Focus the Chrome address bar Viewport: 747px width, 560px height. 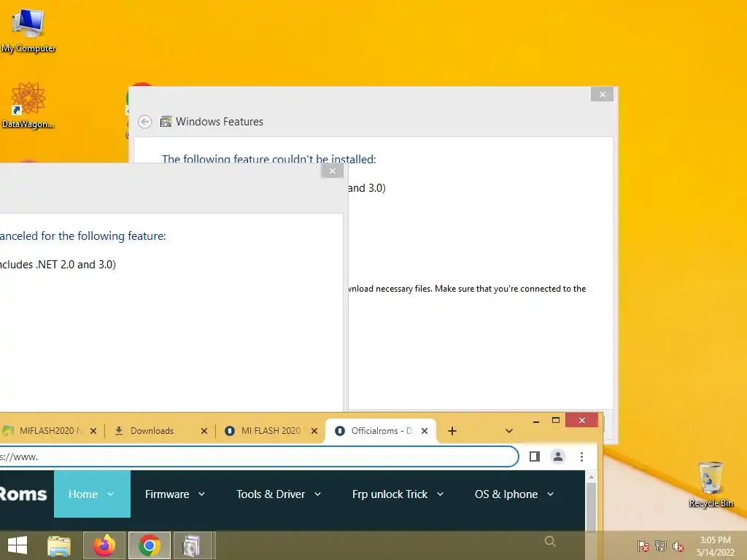(258, 456)
